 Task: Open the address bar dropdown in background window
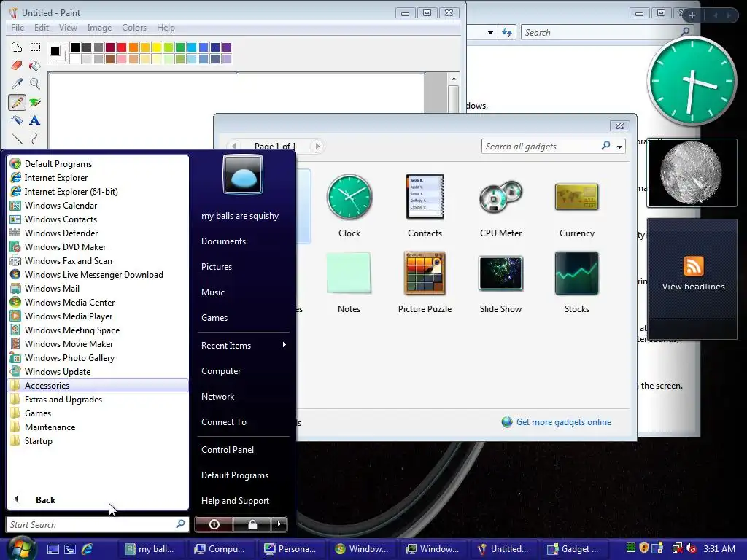point(490,32)
